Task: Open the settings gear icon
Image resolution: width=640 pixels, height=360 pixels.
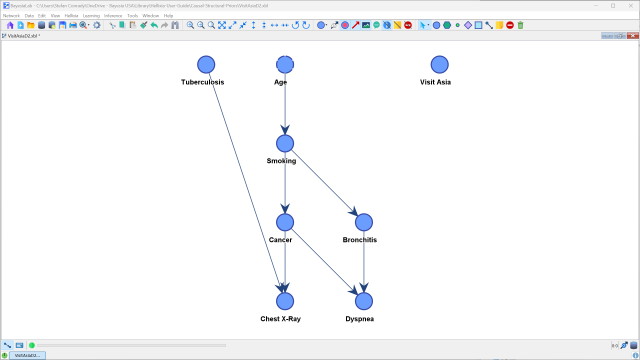Action: pos(97,25)
